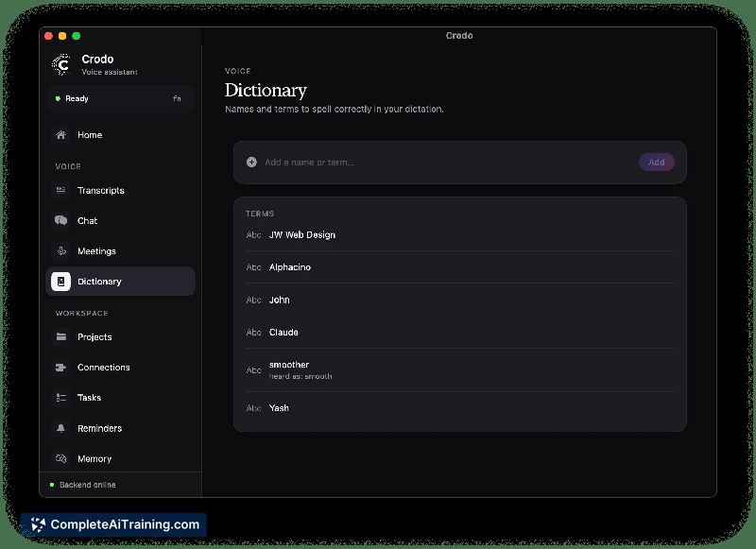Viewport: 756px width, 549px height.
Task: Click the Reminders bell icon
Action: tap(60, 428)
